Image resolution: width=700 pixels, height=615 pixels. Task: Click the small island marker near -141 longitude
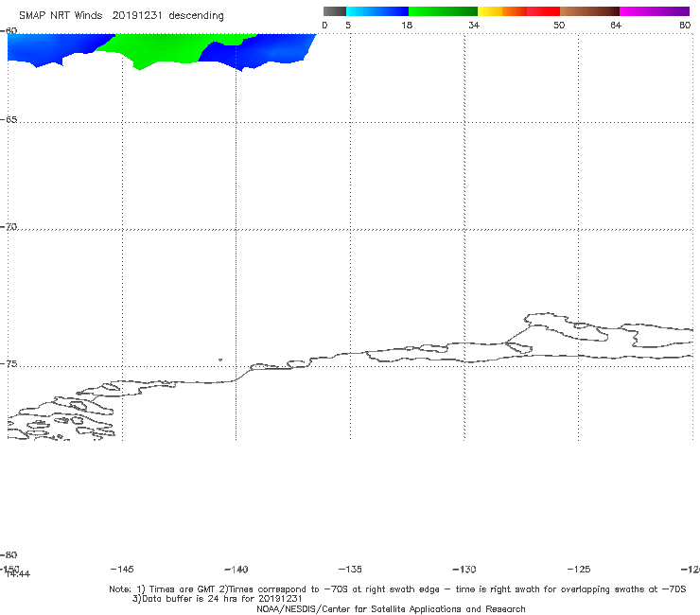click(x=220, y=360)
